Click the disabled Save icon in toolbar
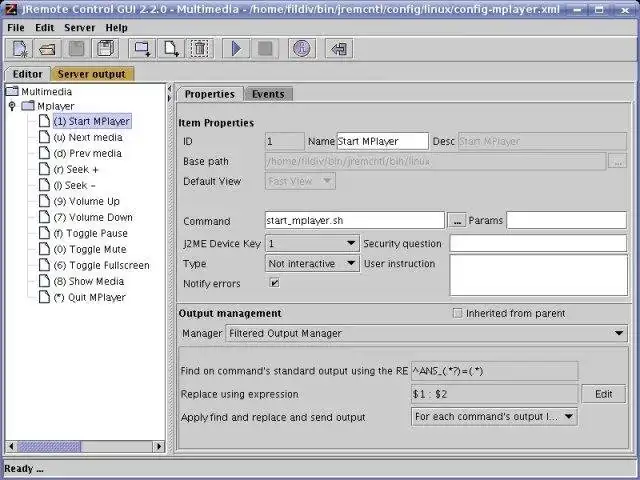Viewport: 640px width, 480px height. pos(76,49)
